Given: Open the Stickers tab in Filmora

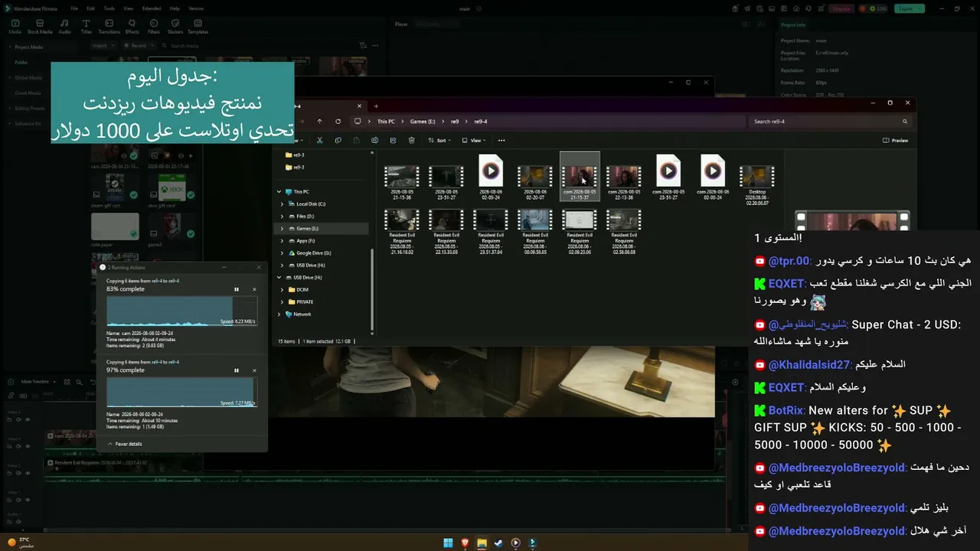Looking at the screenshot, I should (x=175, y=27).
